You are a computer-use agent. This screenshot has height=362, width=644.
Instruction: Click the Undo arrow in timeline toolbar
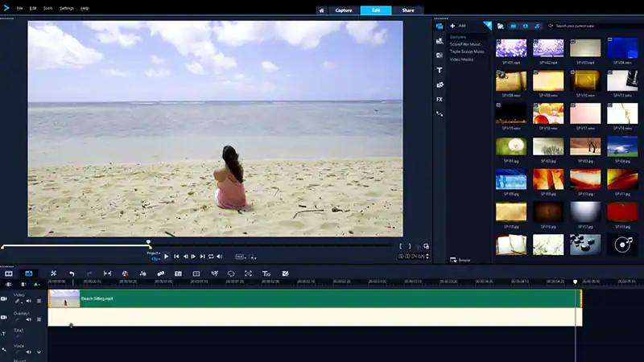tap(72, 274)
